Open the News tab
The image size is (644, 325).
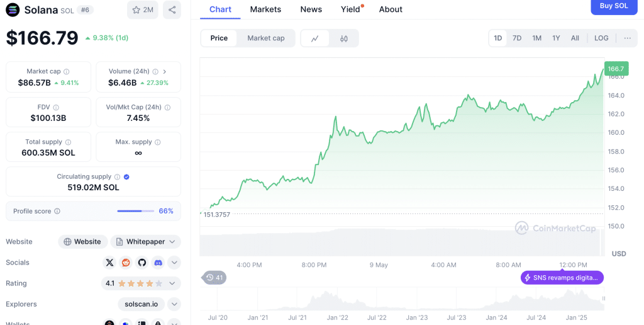point(311,9)
